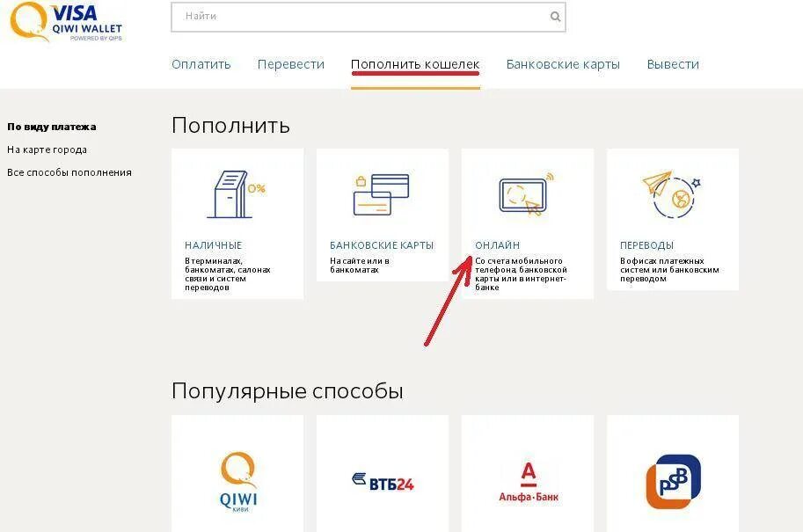Open the QIWI logo tile
This screenshot has width=803, height=532.
(x=237, y=473)
